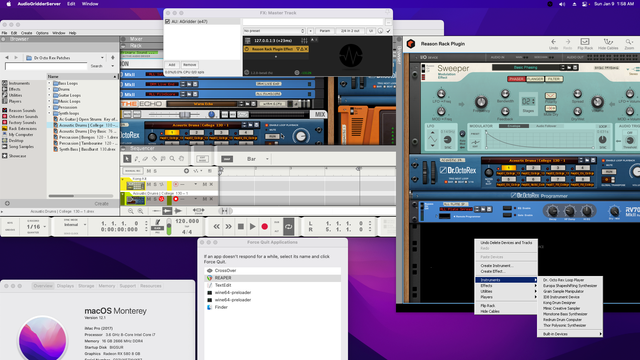Select Kong Drum Designer from the submenu
The width and height of the screenshot is (640, 360).
click(560, 303)
